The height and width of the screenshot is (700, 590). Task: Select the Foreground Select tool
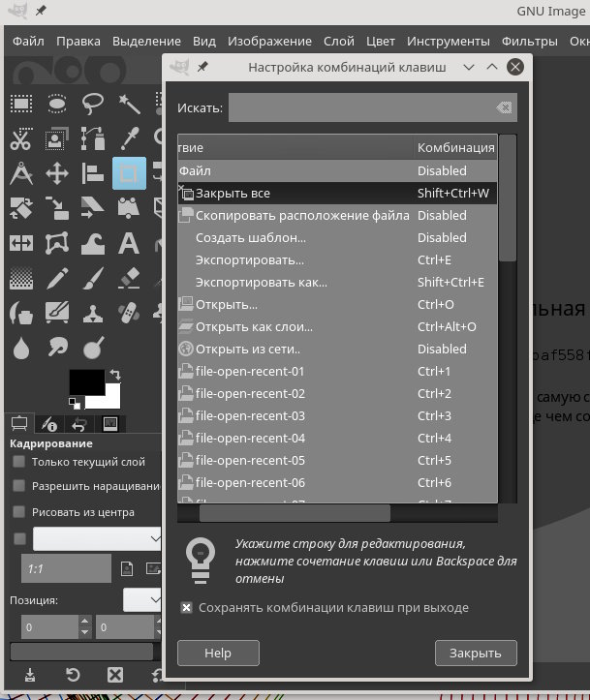(57, 137)
